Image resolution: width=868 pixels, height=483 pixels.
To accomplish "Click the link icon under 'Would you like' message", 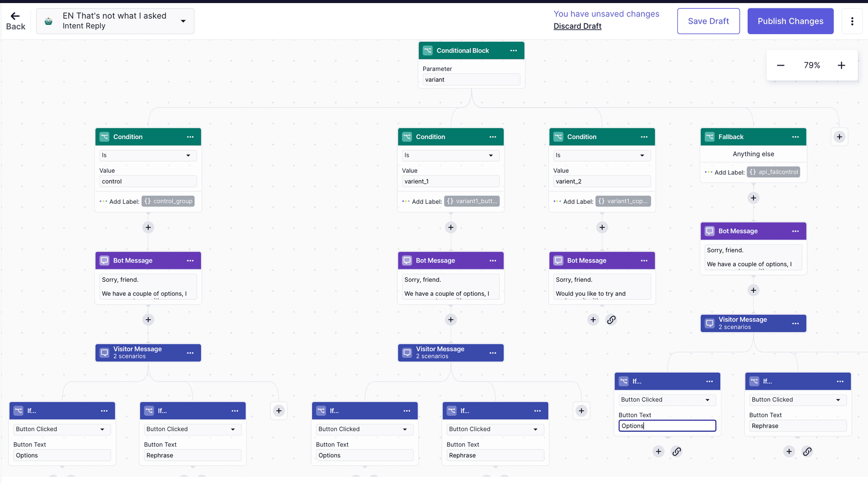I will point(611,320).
